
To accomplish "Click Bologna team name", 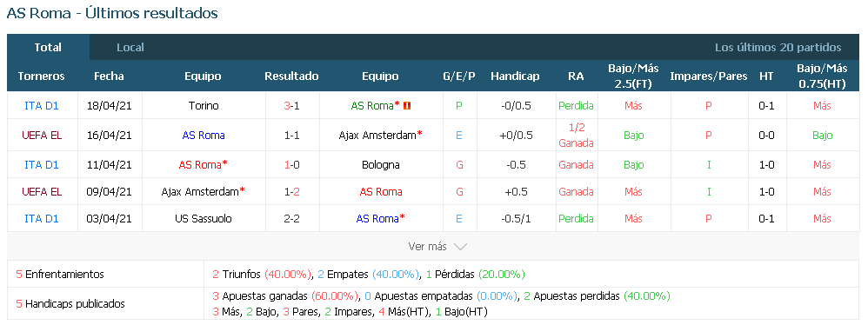I will tap(380, 165).
